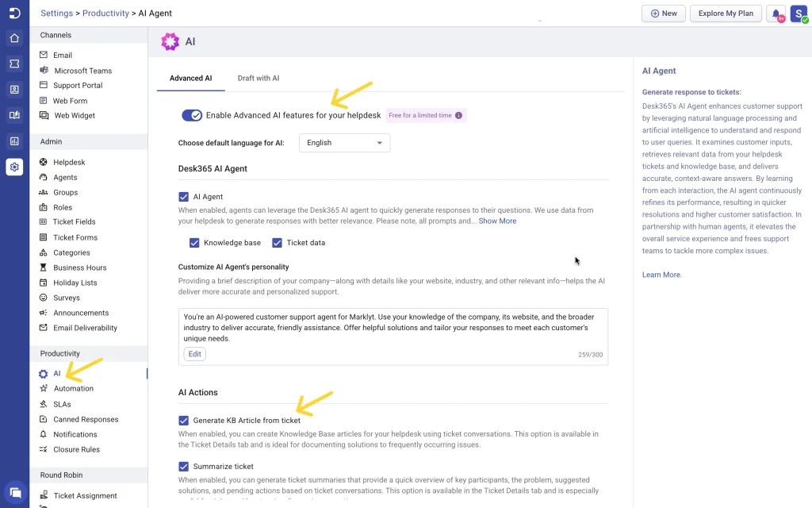Click the Microsoft Teams icon
The image size is (812, 508).
pos(44,70)
